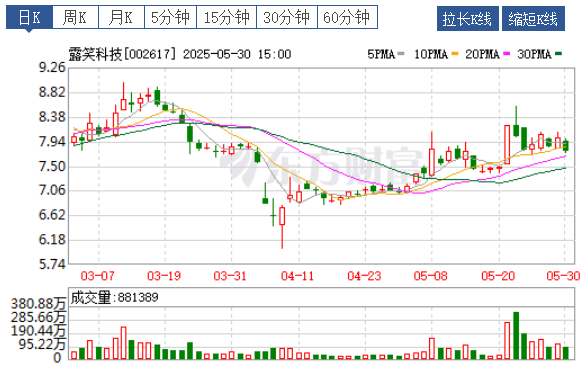Click the 03-31 date axis label
Screen dimensions: 582x367
230,276
